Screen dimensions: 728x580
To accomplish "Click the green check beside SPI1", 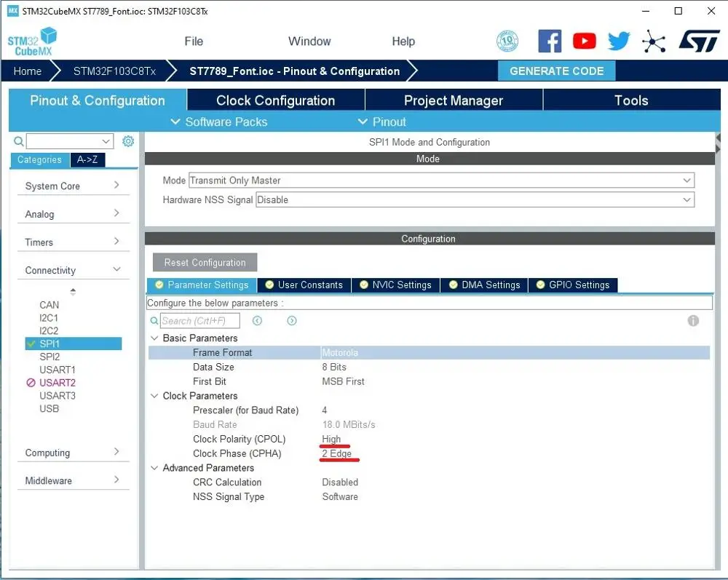I will click(31, 343).
